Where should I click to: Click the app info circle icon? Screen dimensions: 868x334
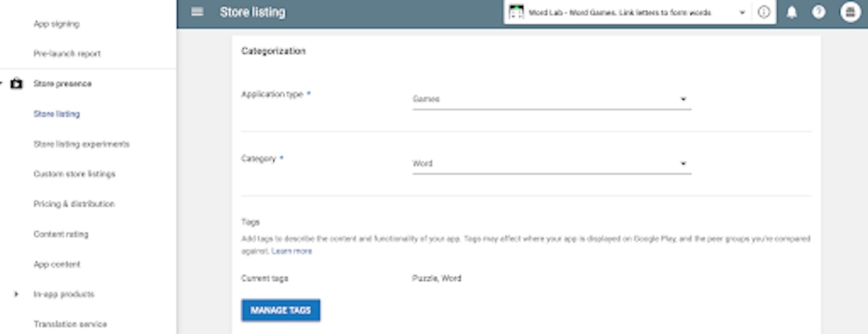[764, 12]
